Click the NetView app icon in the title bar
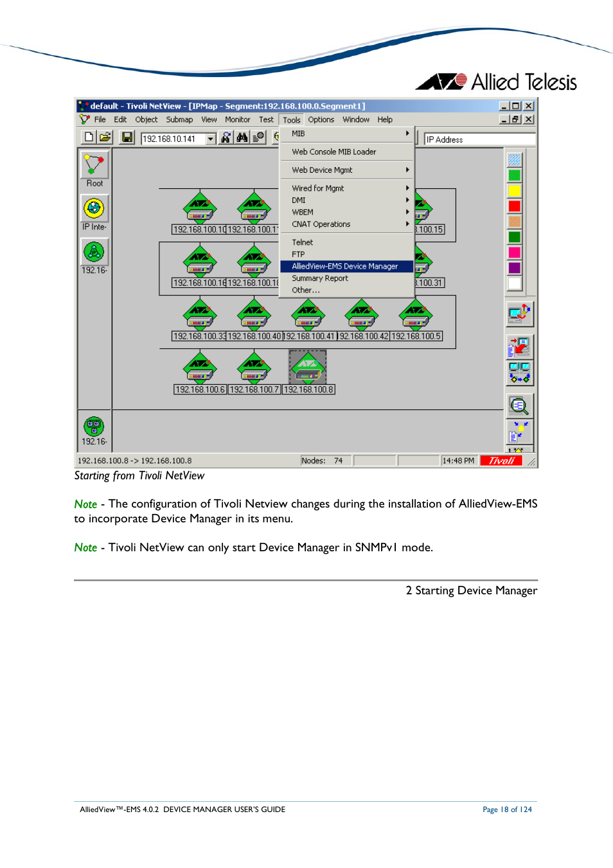This screenshot has height=868, width=613. click(82, 106)
